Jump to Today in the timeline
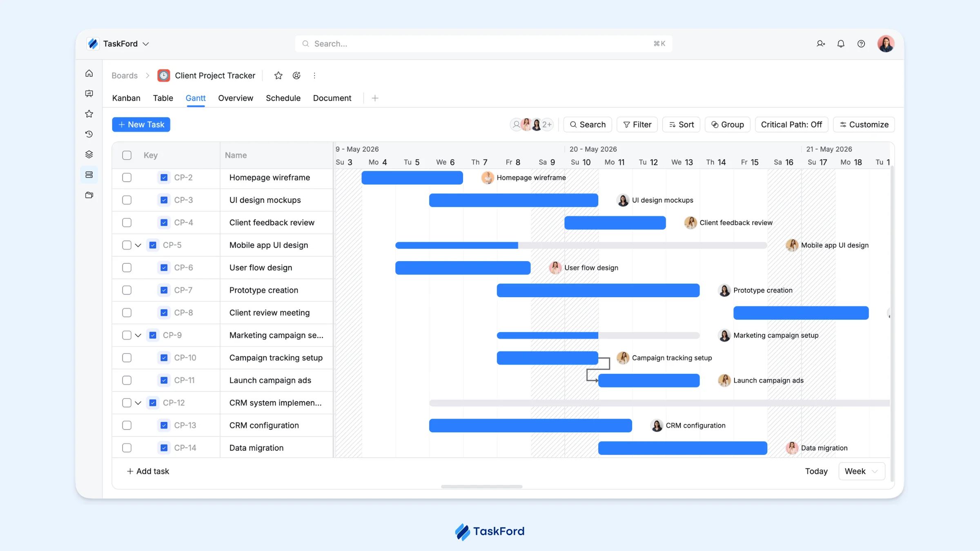Screen dimensions: 980x551 [x=816, y=471]
